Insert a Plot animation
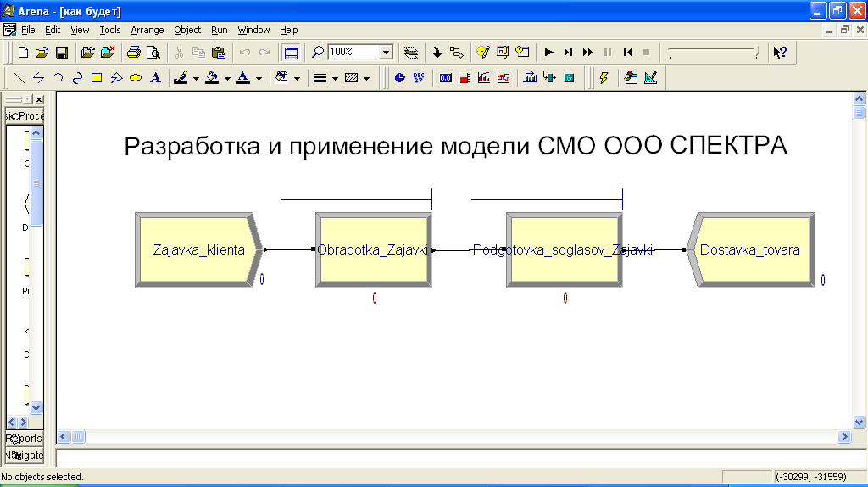The image size is (868, 487). pyautogui.click(x=504, y=78)
